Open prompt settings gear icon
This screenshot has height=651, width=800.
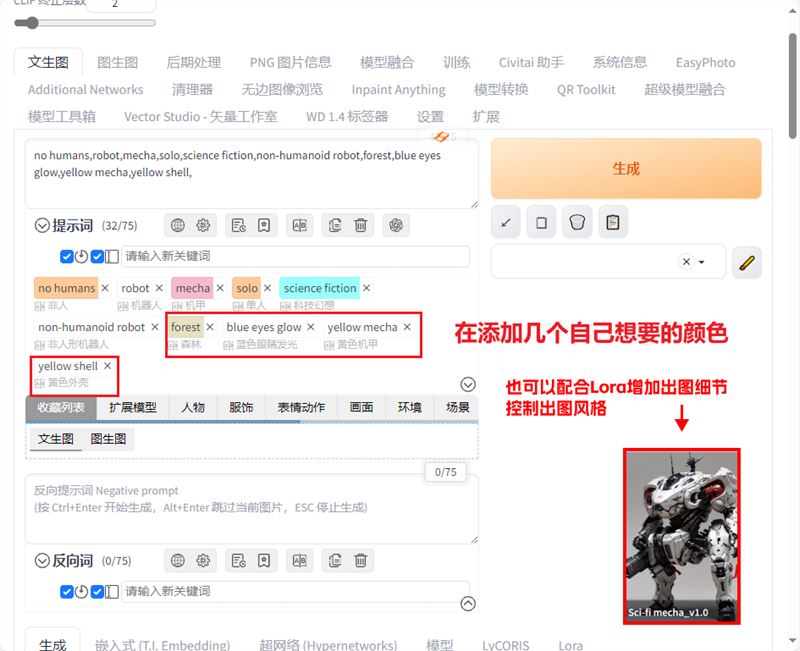203,225
